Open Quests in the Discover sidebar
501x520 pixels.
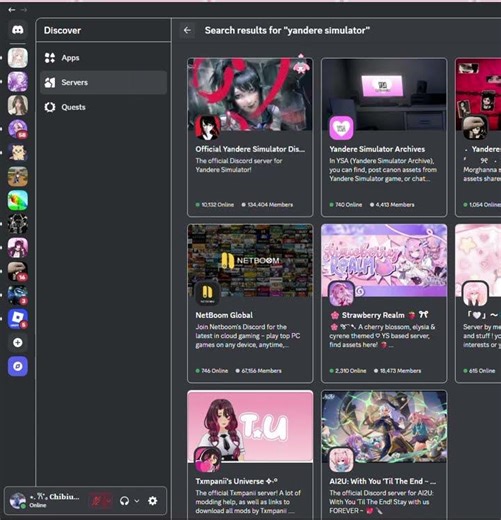pyautogui.click(x=103, y=107)
